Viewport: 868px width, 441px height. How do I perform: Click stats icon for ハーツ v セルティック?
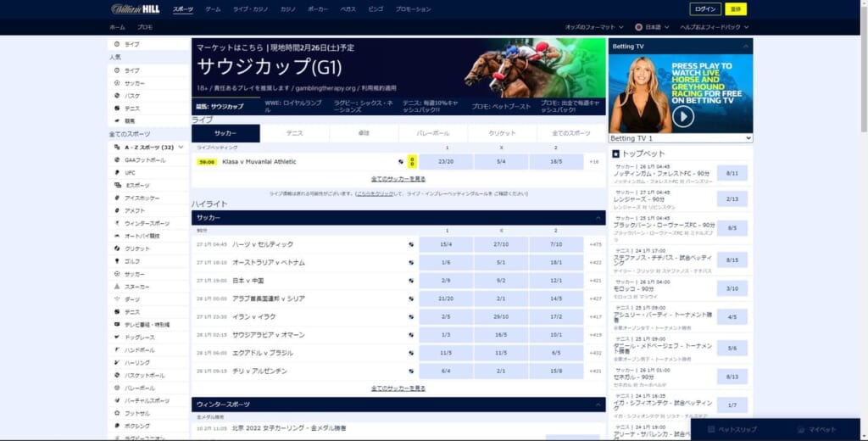(x=411, y=244)
